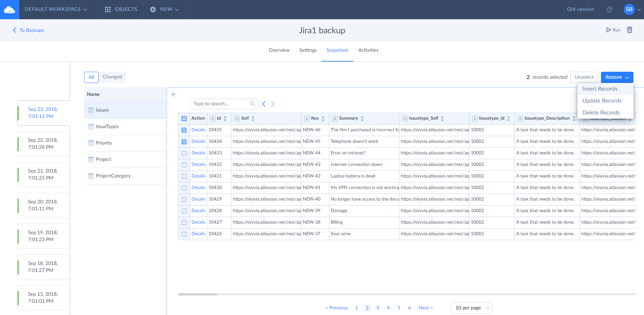The height and width of the screenshot is (315, 644).
Task: Check the row 10431 checkbox
Action: coord(184,176)
